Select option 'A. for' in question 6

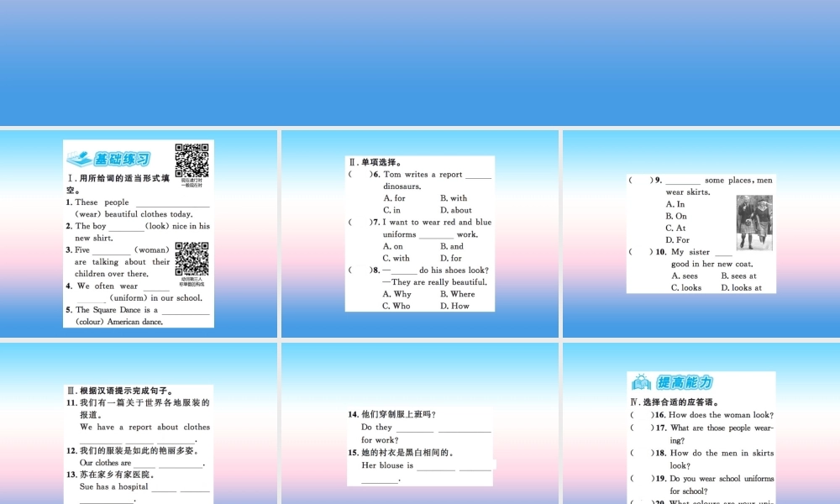[x=394, y=198]
